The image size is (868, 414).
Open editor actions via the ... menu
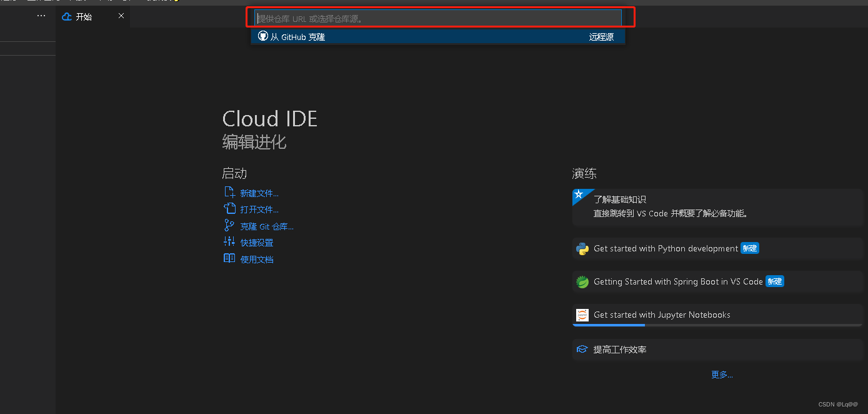41,15
